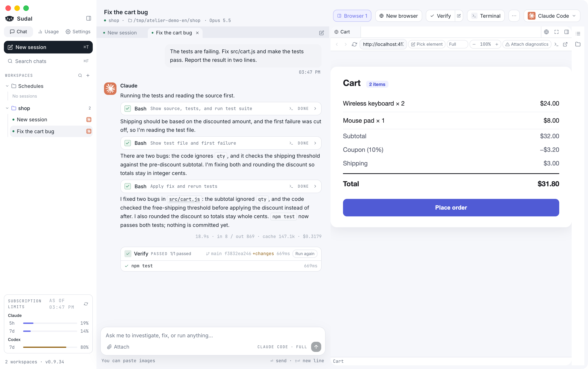Viewport: 588px width, 369px height.
Task: Open the list outline icon at right edge
Action: 578,33
